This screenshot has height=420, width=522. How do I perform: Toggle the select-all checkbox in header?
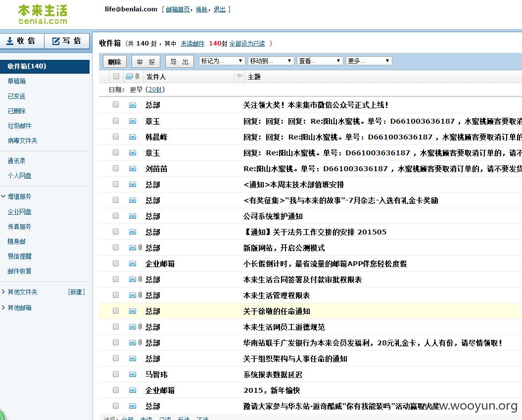(116, 76)
